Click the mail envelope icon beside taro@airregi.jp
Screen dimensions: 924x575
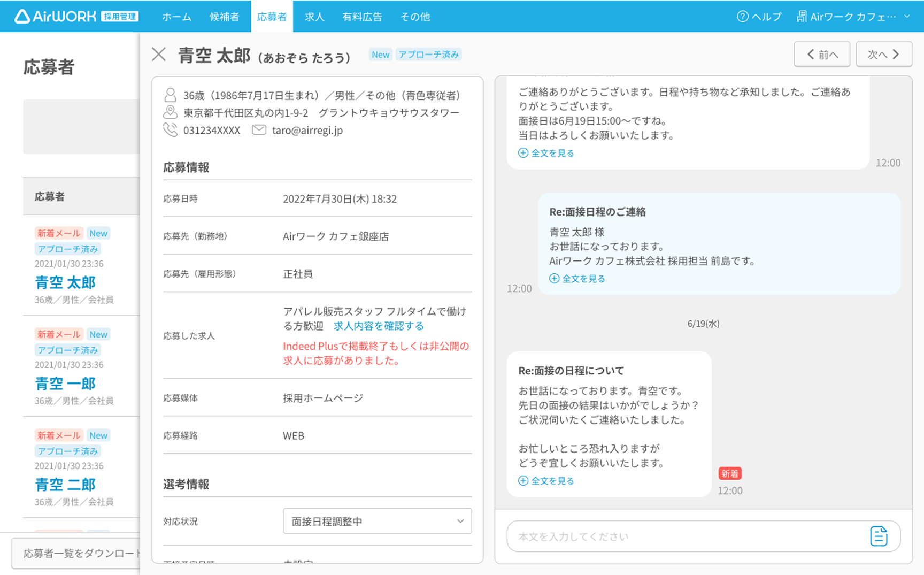point(259,130)
